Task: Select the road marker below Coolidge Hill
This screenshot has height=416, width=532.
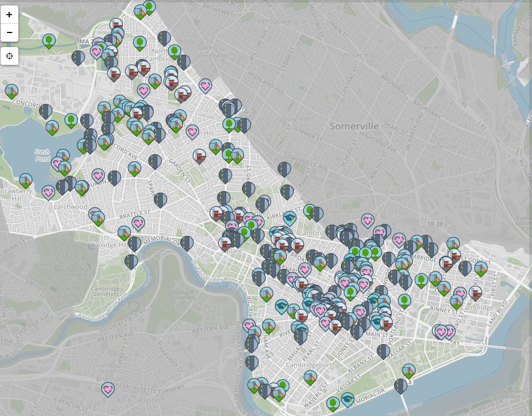Action: click(131, 261)
